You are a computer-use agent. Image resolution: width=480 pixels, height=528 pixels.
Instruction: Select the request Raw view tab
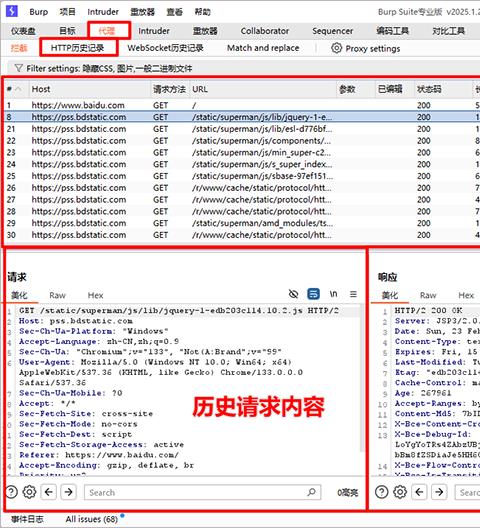57,296
